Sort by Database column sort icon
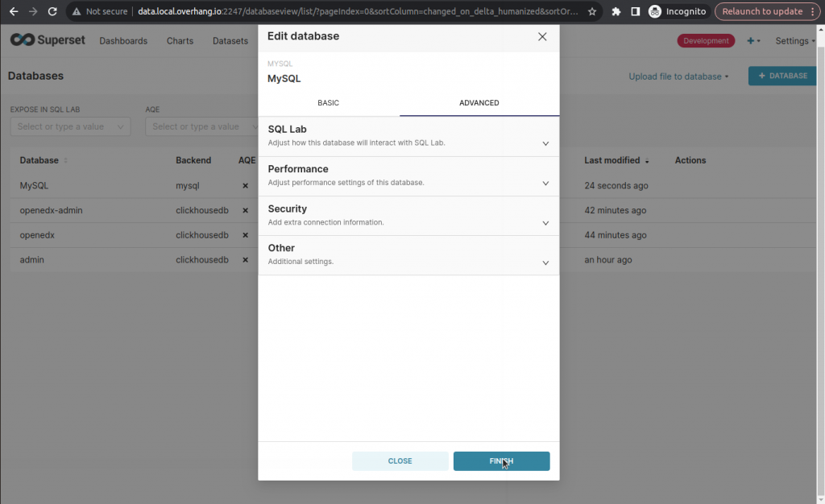 pyautogui.click(x=66, y=160)
